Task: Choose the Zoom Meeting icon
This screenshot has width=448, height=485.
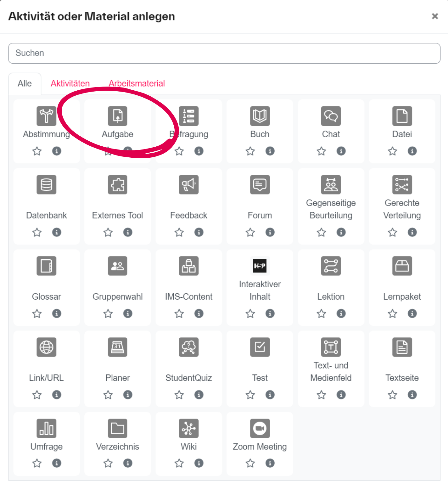Action: pos(260,428)
